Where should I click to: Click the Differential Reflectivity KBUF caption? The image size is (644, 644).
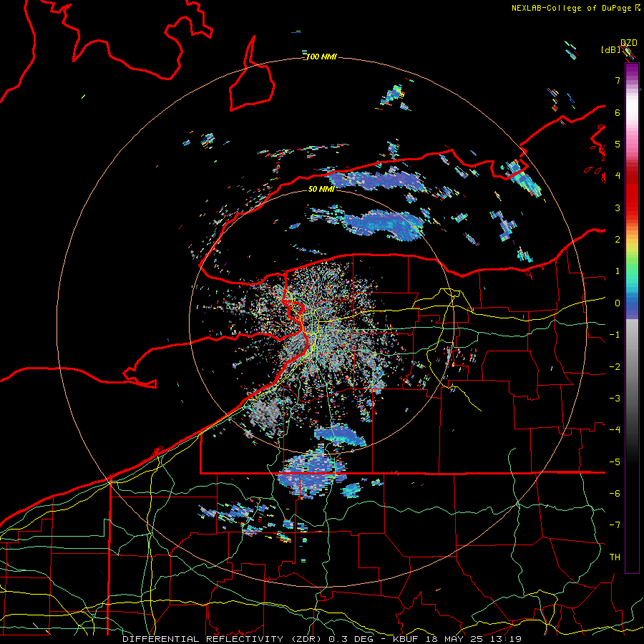pos(322,639)
